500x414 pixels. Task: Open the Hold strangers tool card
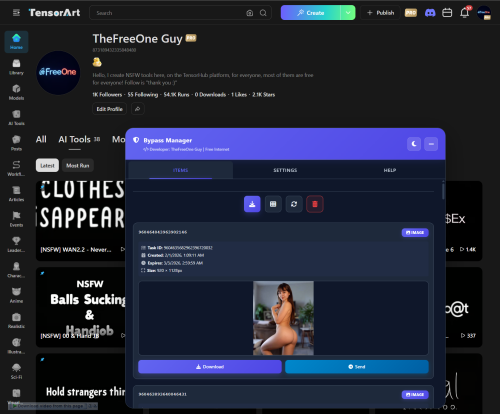(80, 383)
